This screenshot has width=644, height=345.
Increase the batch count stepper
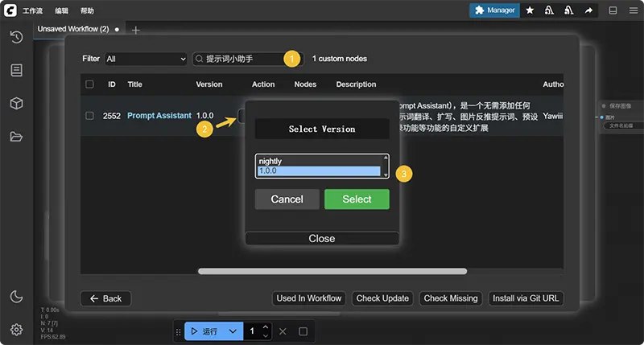[266, 327]
